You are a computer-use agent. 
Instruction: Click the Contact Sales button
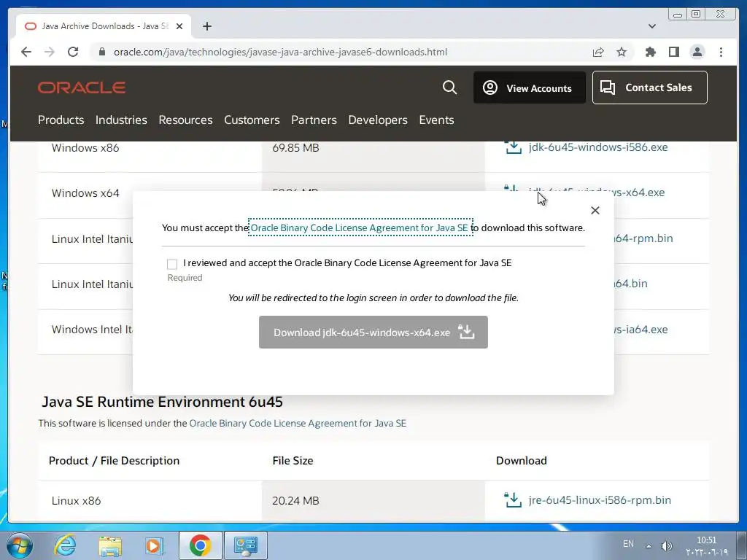pos(649,87)
